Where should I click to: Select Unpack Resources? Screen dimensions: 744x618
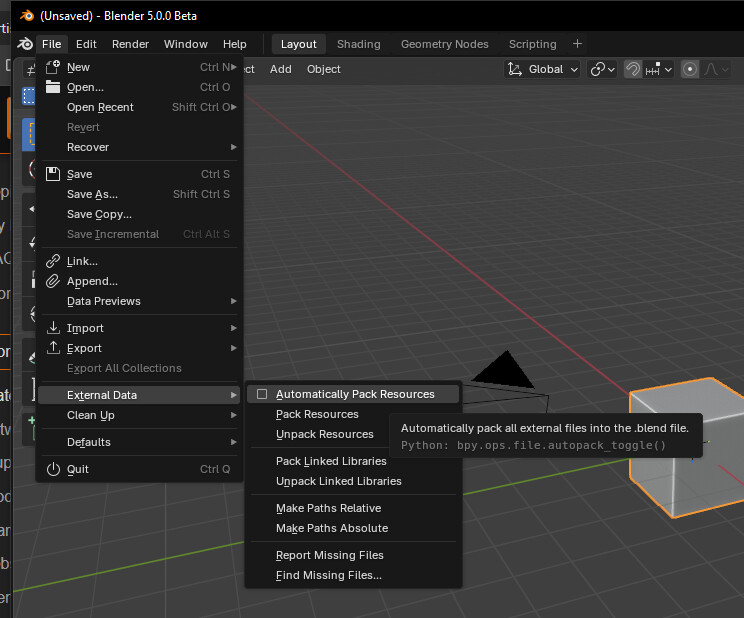click(325, 434)
